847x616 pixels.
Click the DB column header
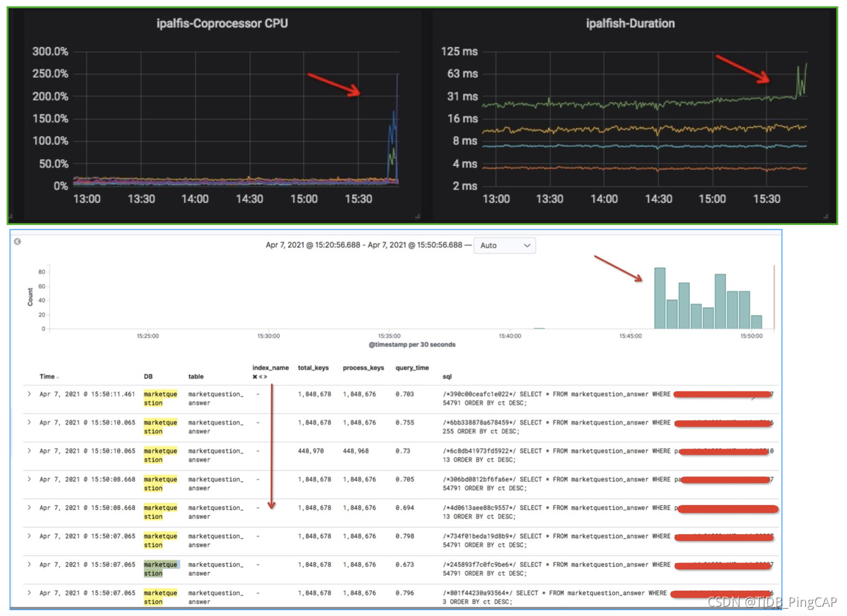148,376
